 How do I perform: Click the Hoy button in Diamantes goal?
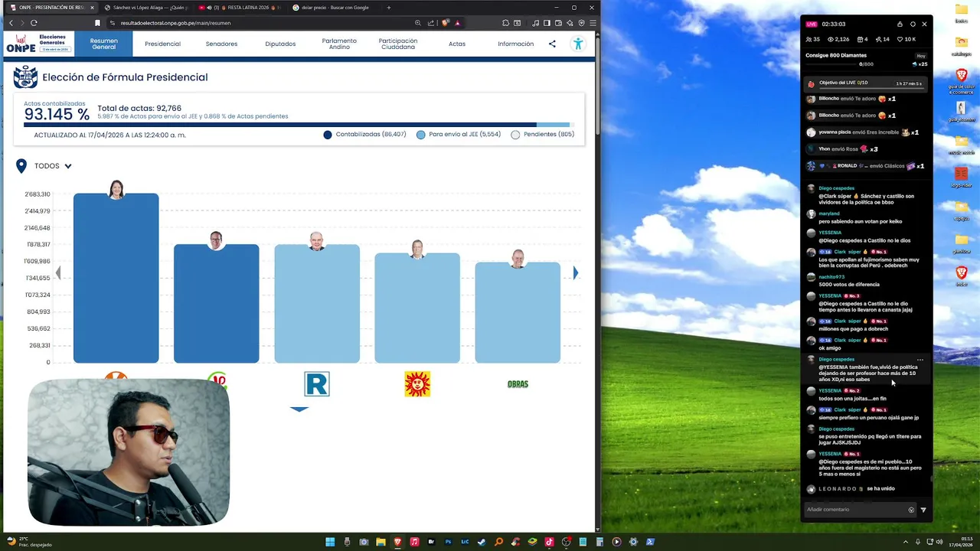click(921, 56)
